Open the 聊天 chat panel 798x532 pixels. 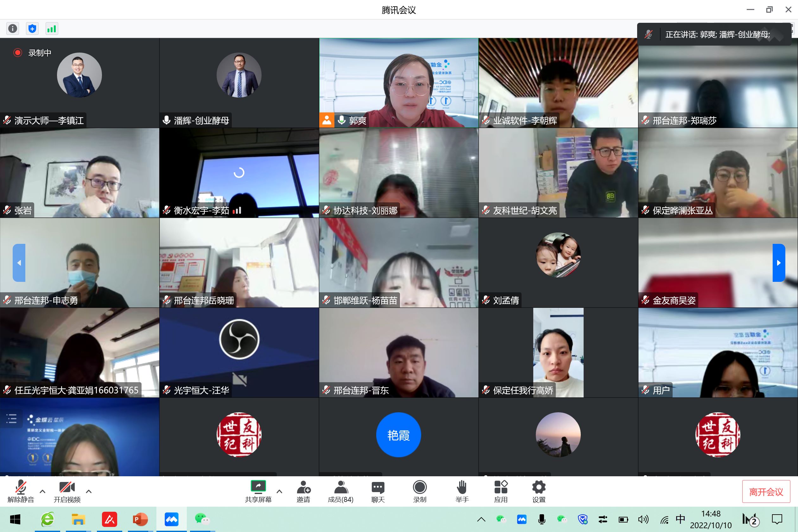coord(378,491)
